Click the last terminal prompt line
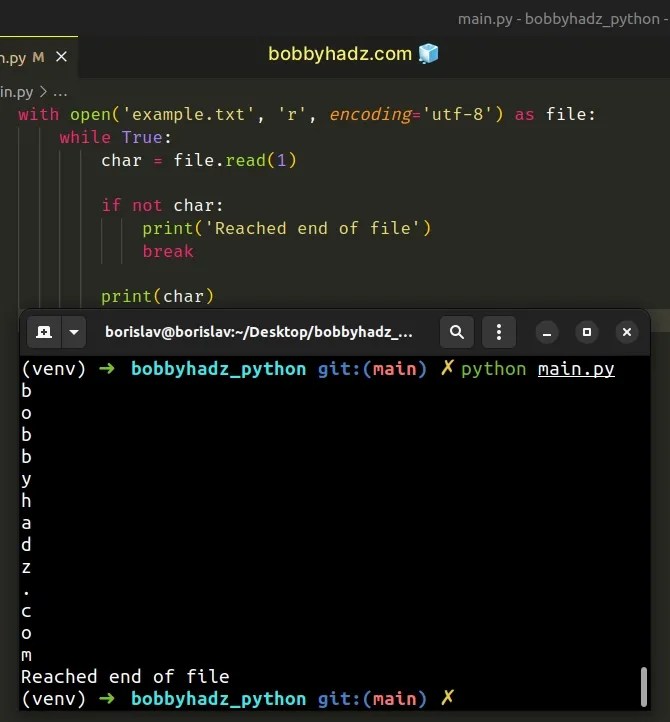Screen dimensions: 670x722 (238, 699)
